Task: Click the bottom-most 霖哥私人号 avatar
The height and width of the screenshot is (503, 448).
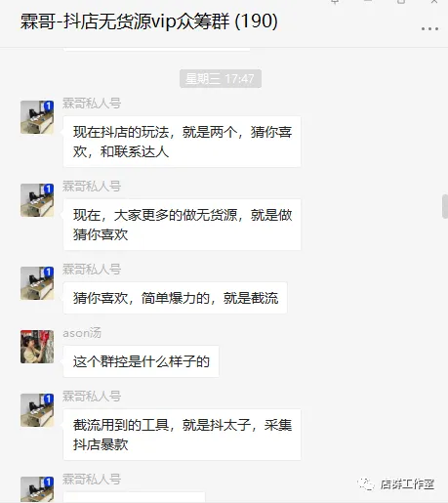Action: [x=37, y=489]
